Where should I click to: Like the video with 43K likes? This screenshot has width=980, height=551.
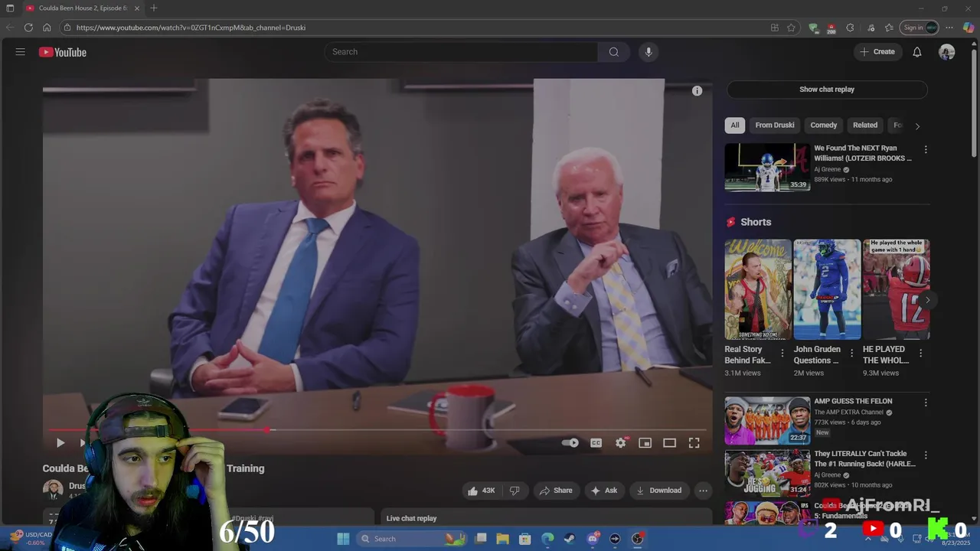(481, 491)
